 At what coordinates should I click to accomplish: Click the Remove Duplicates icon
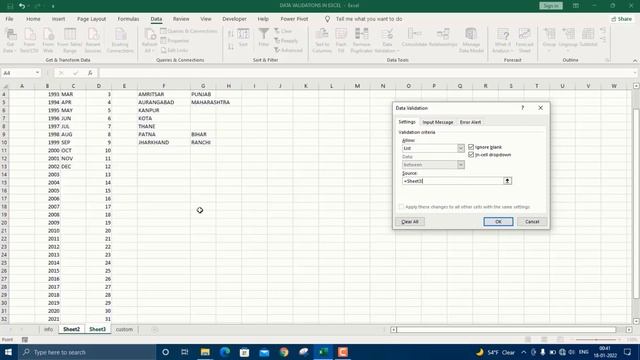(362, 40)
